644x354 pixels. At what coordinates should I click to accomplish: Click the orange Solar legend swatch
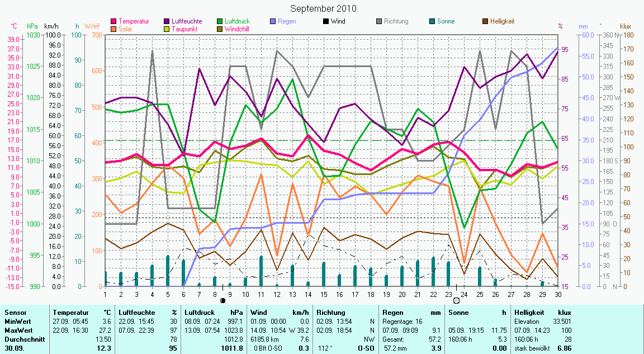pos(115,29)
